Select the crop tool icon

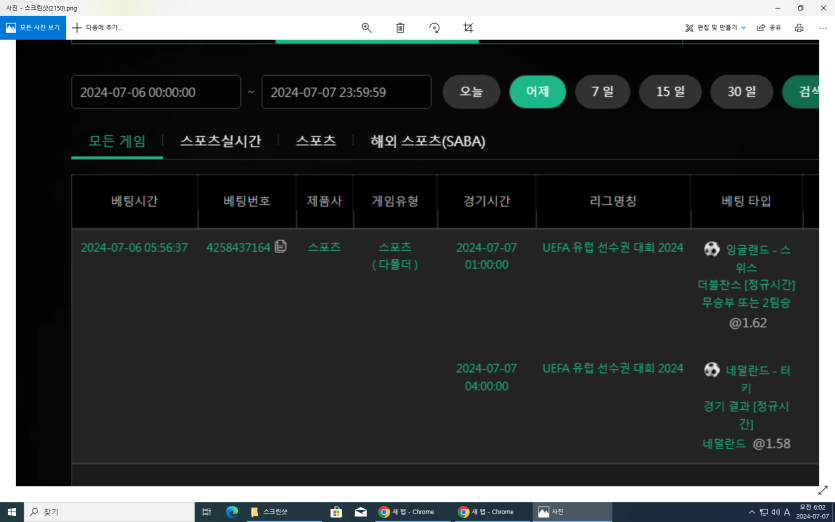point(468,28)
